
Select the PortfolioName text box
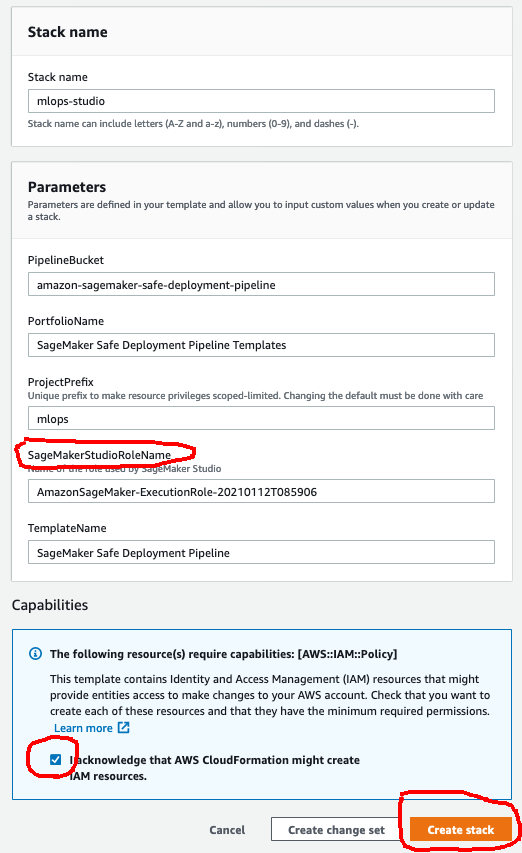point(261,345)
